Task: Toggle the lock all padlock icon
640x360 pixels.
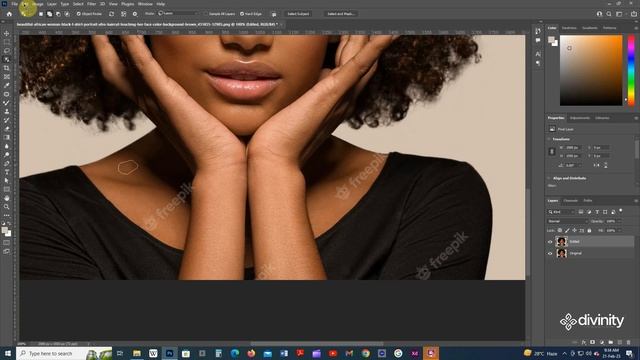Action: (x=589, y=231)
